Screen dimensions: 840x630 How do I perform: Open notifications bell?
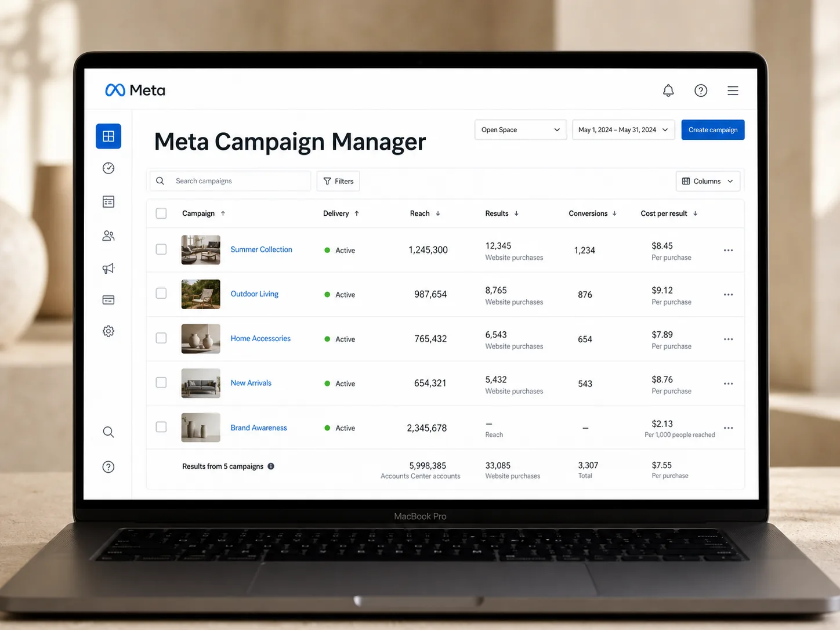[x=668, y=90]
